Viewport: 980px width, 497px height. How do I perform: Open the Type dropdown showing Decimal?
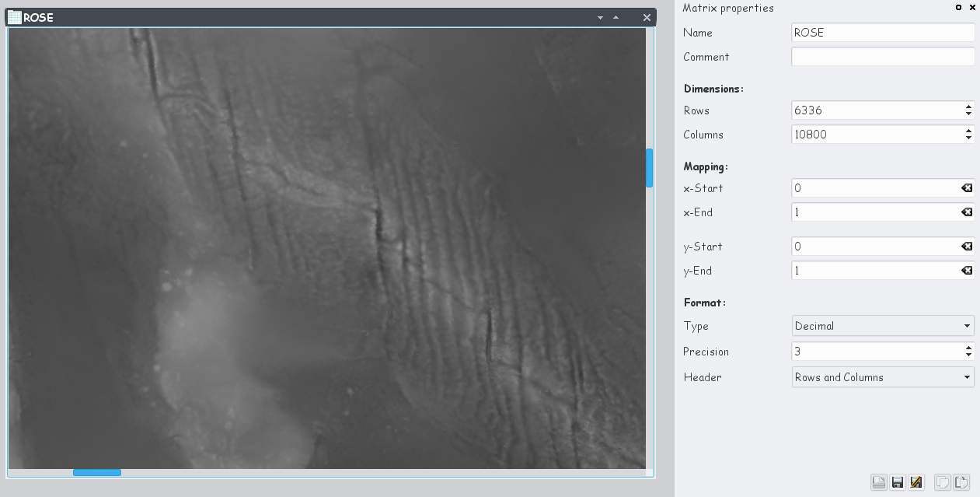(883, 326)
